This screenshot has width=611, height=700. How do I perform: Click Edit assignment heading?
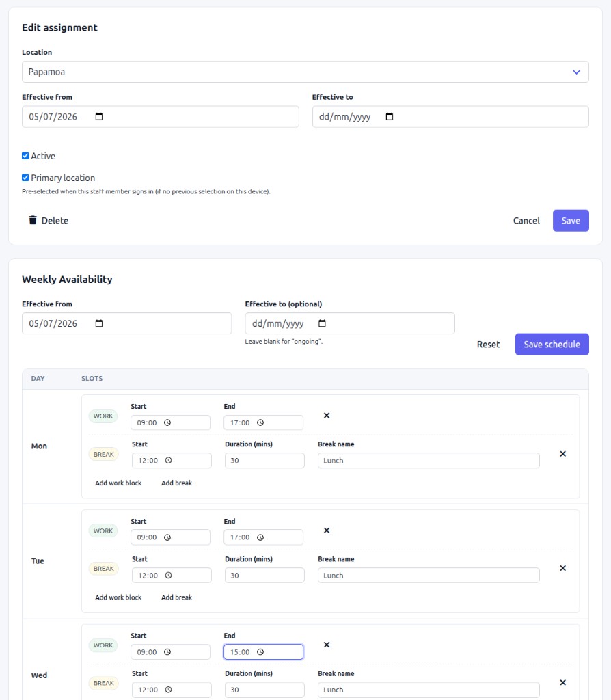[59, 27]
